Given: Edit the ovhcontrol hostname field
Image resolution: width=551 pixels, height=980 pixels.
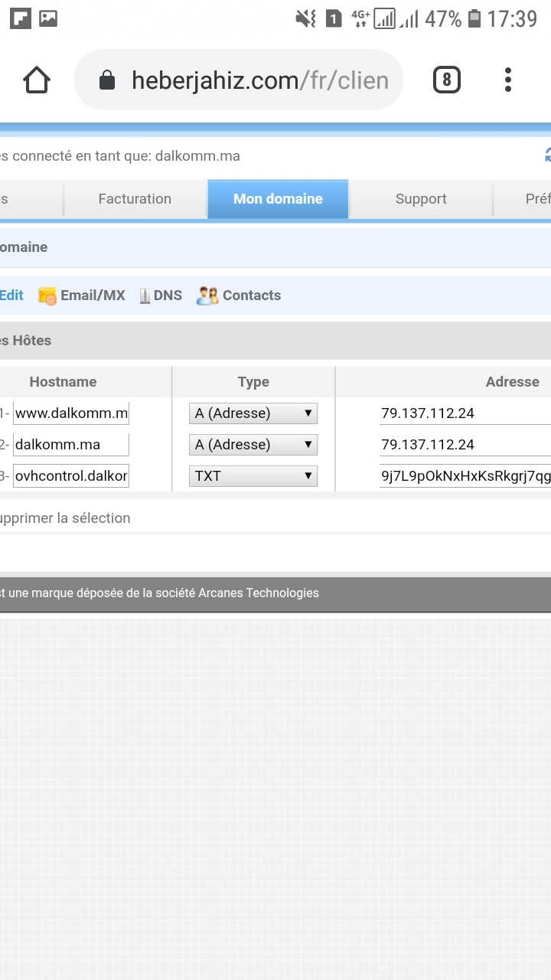Looking at the screenshot, I should coord(71,476).
